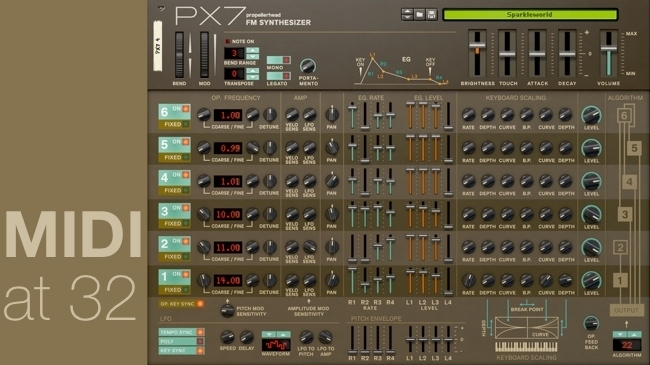650x365 pixels.
Task: Toggle operator 5 ON switch
Action: point(185,142)
